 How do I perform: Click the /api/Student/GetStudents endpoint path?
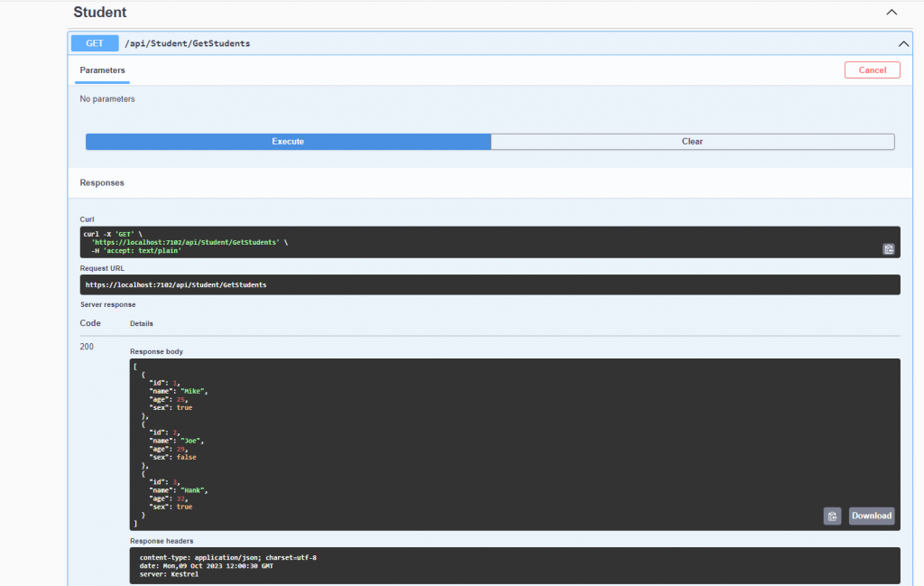click(187, 43)
